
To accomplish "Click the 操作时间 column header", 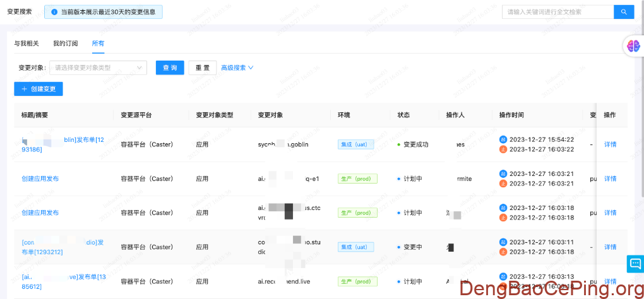I will [x=511, y=115].
